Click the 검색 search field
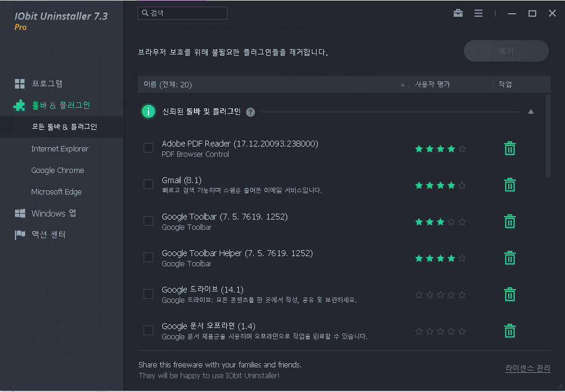 (183, 13)
